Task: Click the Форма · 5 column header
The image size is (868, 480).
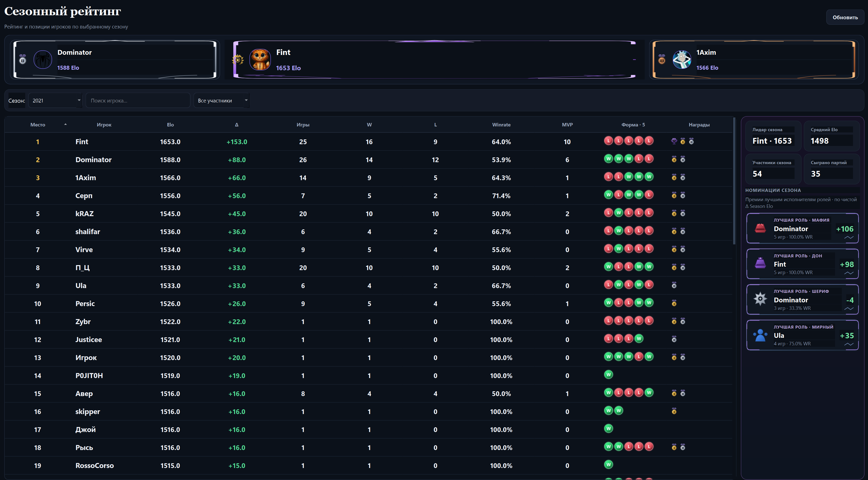Action: point(633,125)
